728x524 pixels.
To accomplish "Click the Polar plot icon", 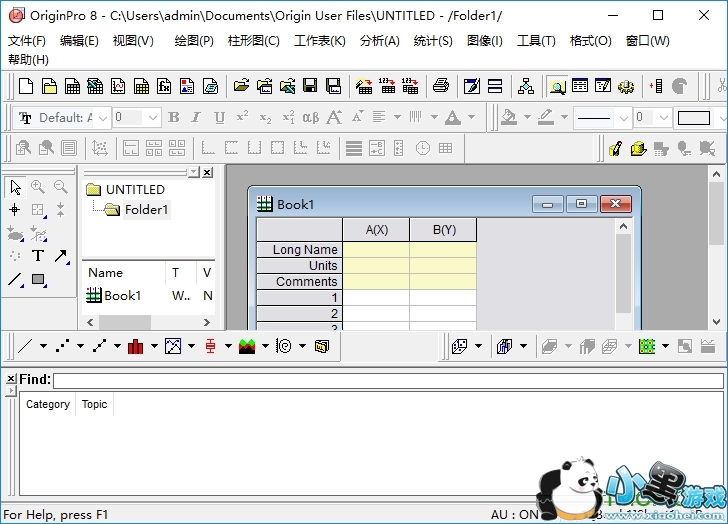I will pyautogui.click(x=284, y=346).
